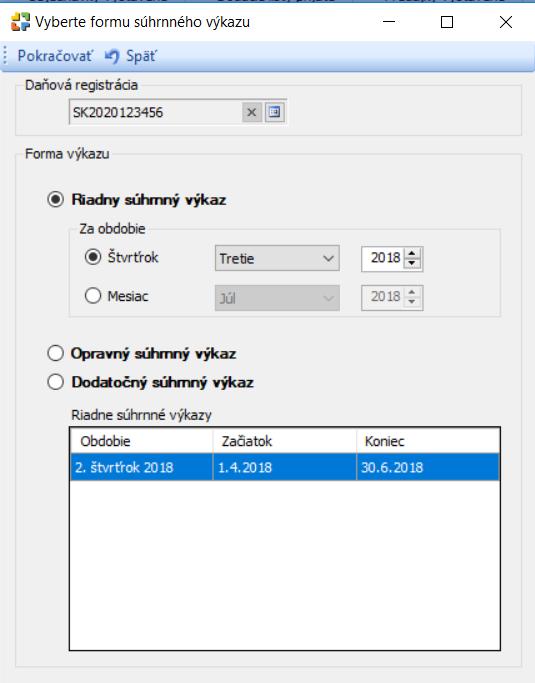535x683 pixels.
Task: Select Dodatočný súhrnný výkaz radio button
Action: pos(55,382)
